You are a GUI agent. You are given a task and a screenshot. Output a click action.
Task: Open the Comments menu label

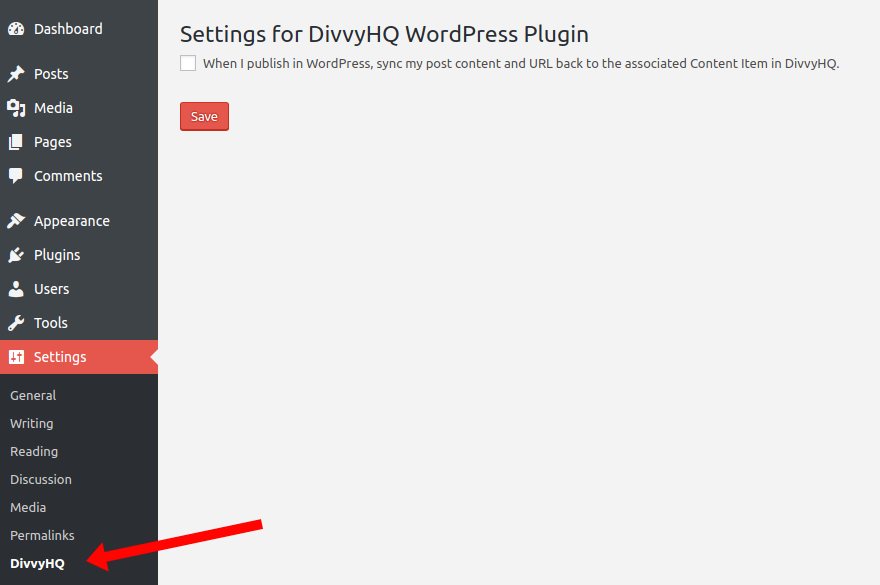[x=68, y=176]
